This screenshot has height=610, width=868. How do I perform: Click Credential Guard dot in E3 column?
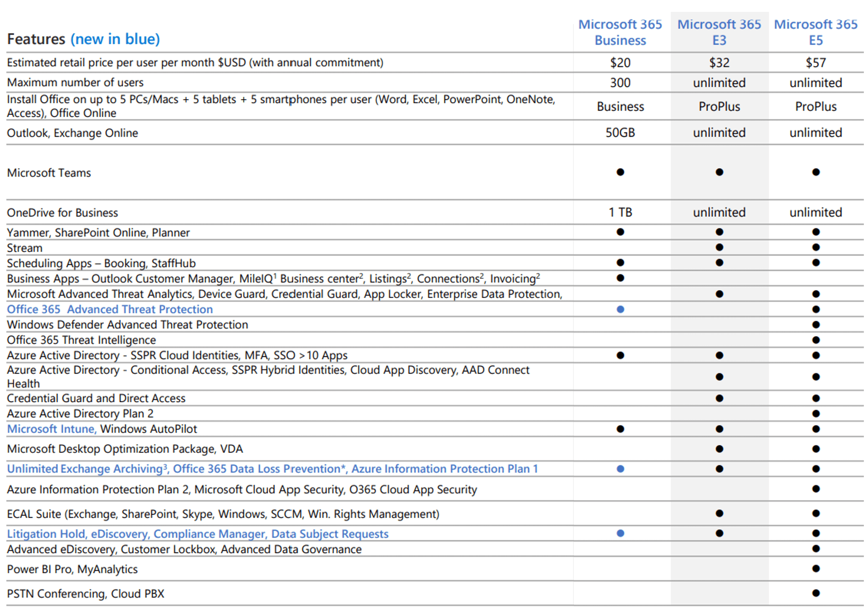[719, 398]
